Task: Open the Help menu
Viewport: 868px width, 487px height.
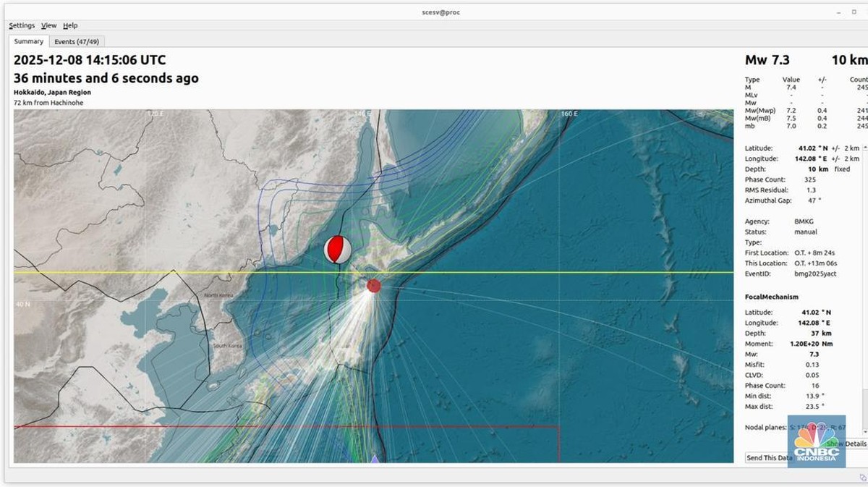Action: [70, 25]
